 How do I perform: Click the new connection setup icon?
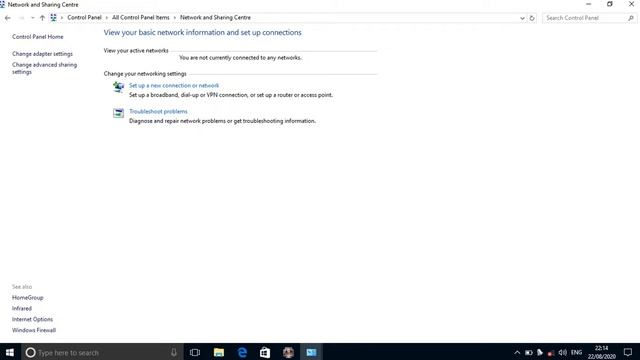118,87
